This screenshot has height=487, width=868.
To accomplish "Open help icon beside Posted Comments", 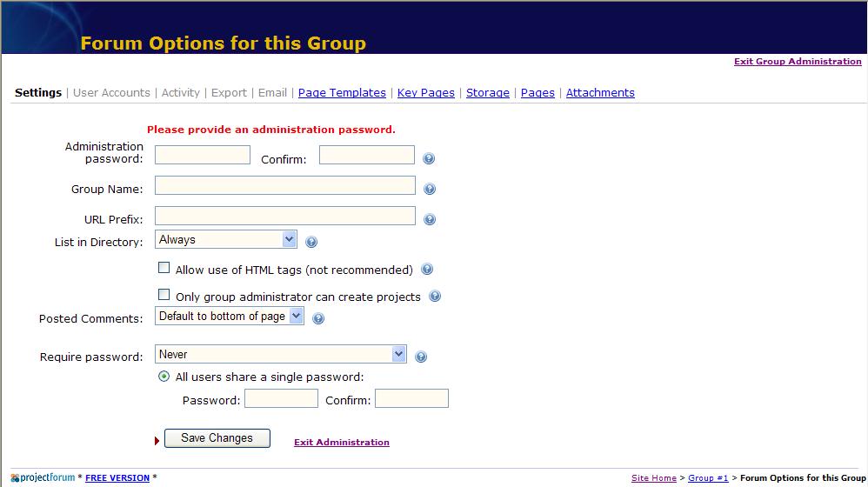I will [x=318, y=319].
